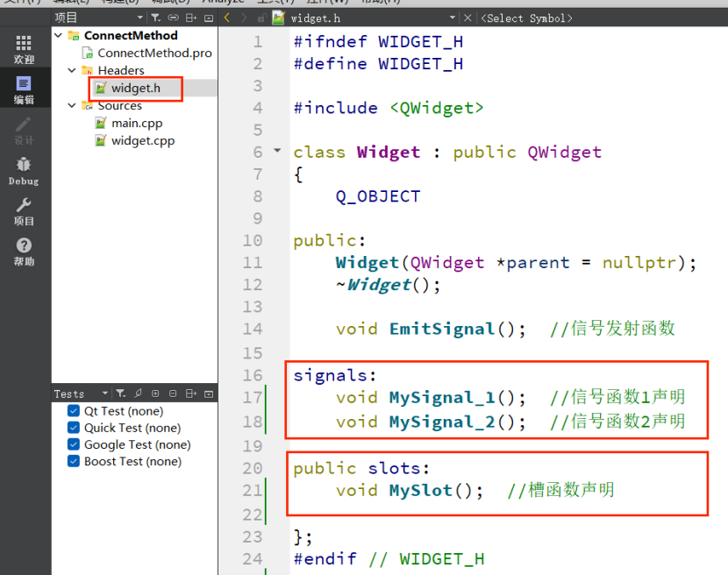Screen dimensions: 728x575
Task: Open the <Select Symbol> dropdown
Action: pyautogui.click(x=526, y=18)
